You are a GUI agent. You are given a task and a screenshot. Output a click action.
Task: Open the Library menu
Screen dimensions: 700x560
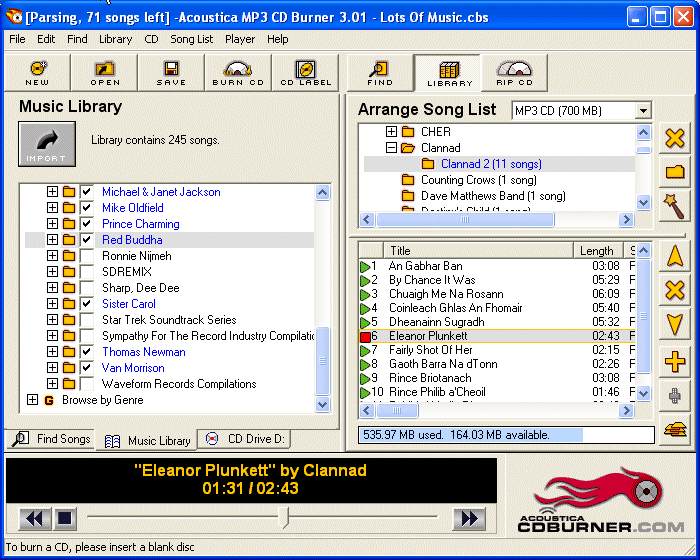(116, 39)
